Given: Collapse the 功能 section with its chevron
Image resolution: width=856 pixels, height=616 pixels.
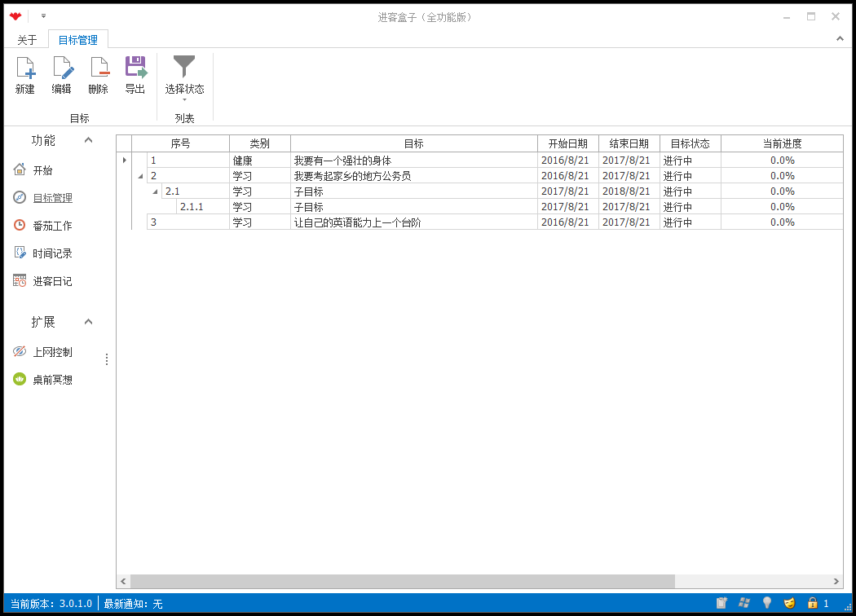Looking at the screenshot, I should pyautogui.click(x=88, y=139).
